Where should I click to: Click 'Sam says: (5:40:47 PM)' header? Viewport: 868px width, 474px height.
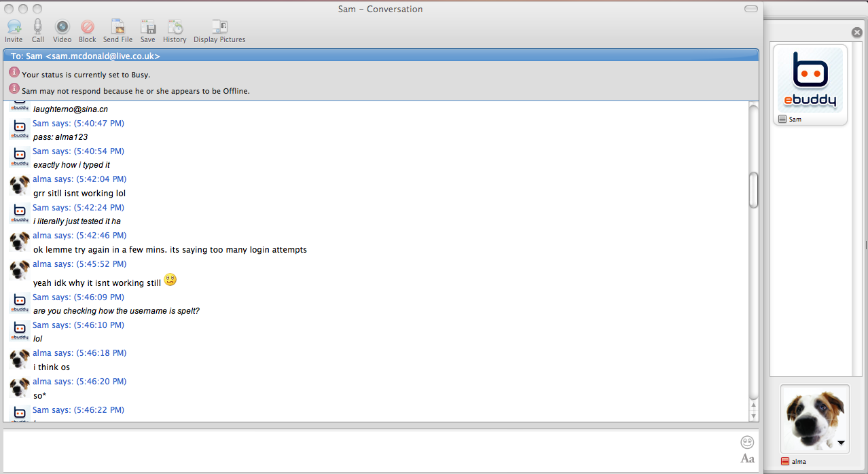[78, 124]
